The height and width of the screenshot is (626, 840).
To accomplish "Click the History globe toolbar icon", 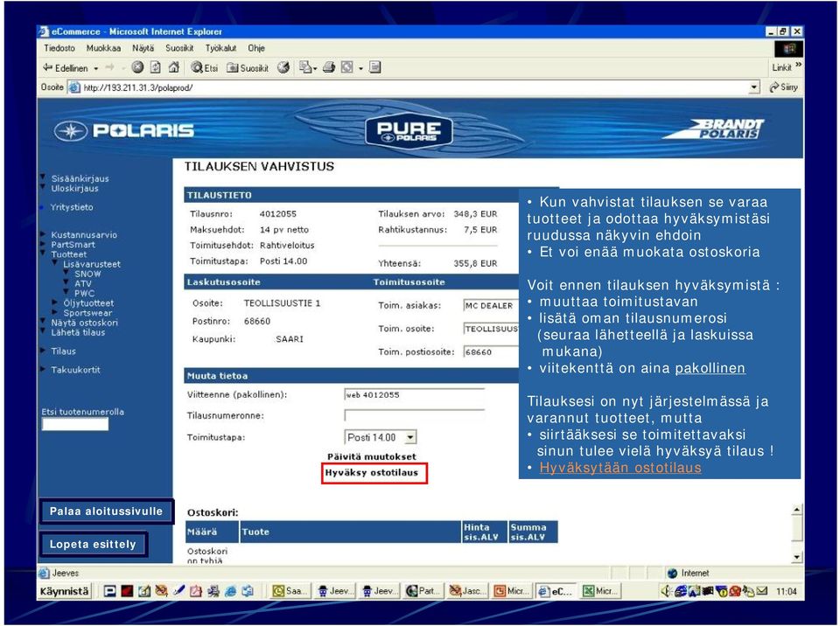I will [x=283, y=67].
